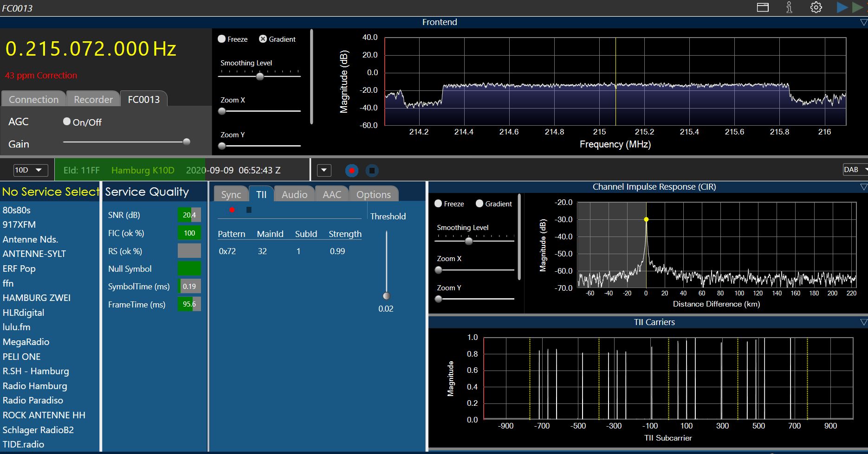Open the Recorder tab
868x454 pixels.
[93, 99]
